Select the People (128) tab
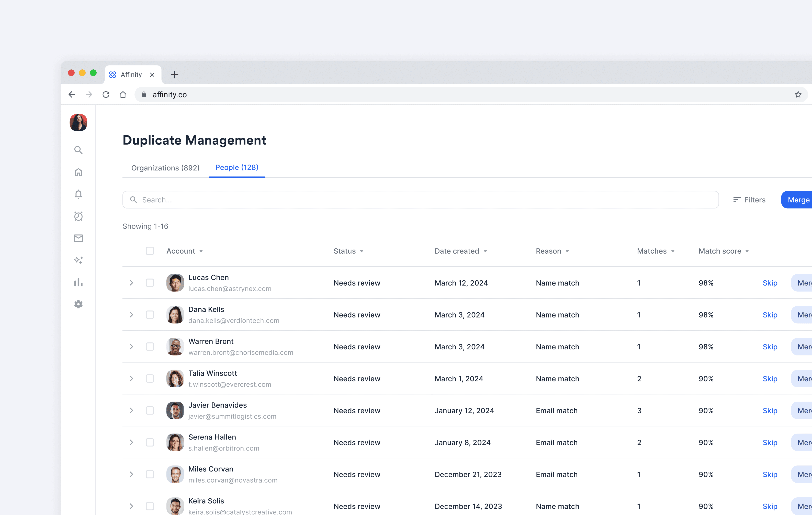The image size is (812, 515). click(237, 167)
